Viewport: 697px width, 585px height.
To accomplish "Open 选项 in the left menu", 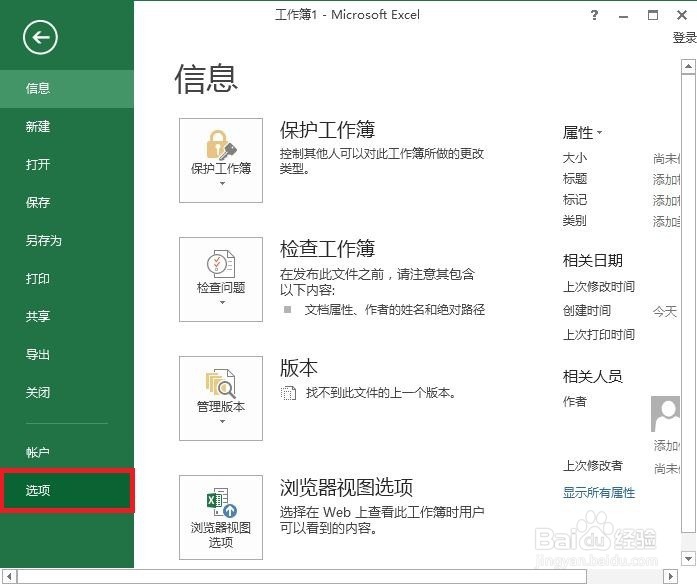I will pyautogui.click(x=67, y=490).
